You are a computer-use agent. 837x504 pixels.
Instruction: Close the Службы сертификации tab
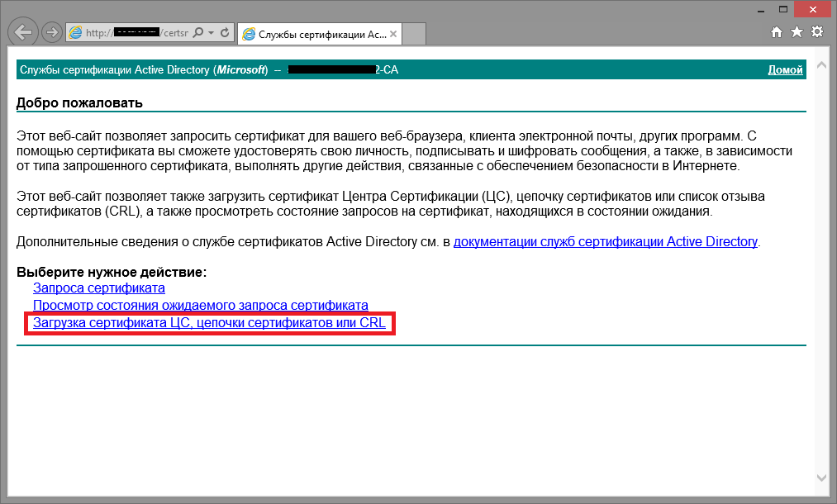[393, 34]
